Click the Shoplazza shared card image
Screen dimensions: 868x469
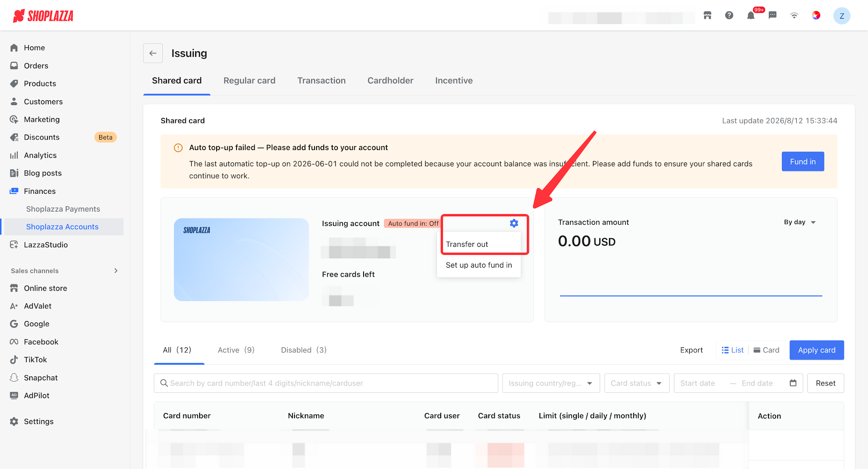coord(241,260)
